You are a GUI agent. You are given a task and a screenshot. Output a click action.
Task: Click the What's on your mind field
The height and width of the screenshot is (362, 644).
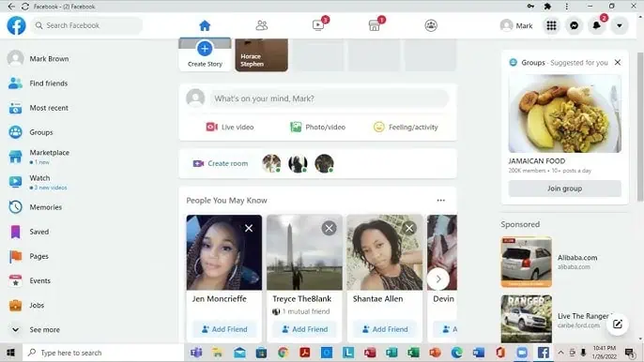(329, 98)
